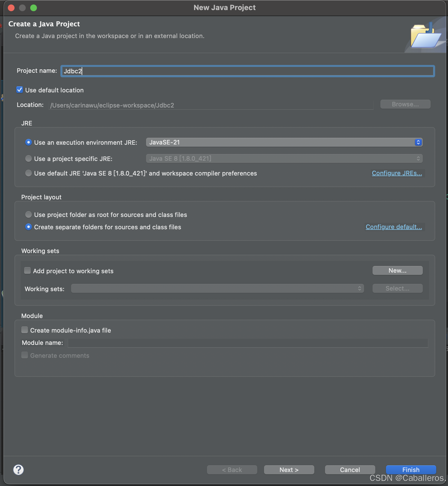Select Use a project specific JRE
Screen dimensions: 448x486
coord(28,158)
